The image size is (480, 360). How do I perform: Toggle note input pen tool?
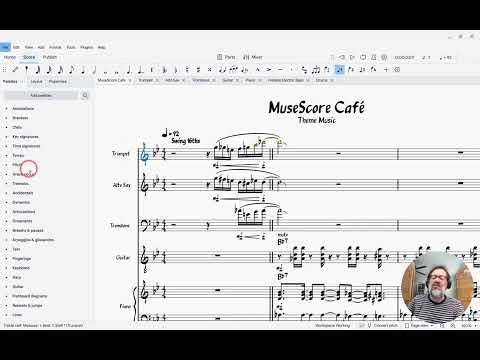point(15,70)
